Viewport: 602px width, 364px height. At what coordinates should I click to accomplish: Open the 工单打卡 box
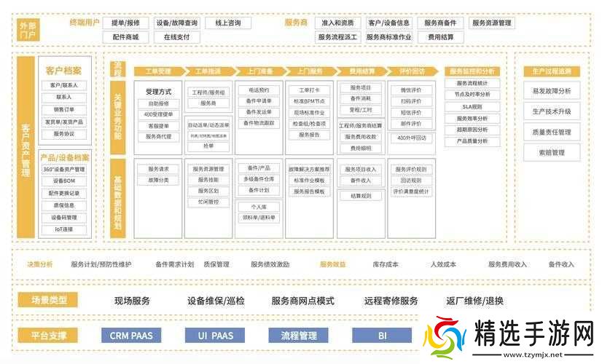coord(310,90)
